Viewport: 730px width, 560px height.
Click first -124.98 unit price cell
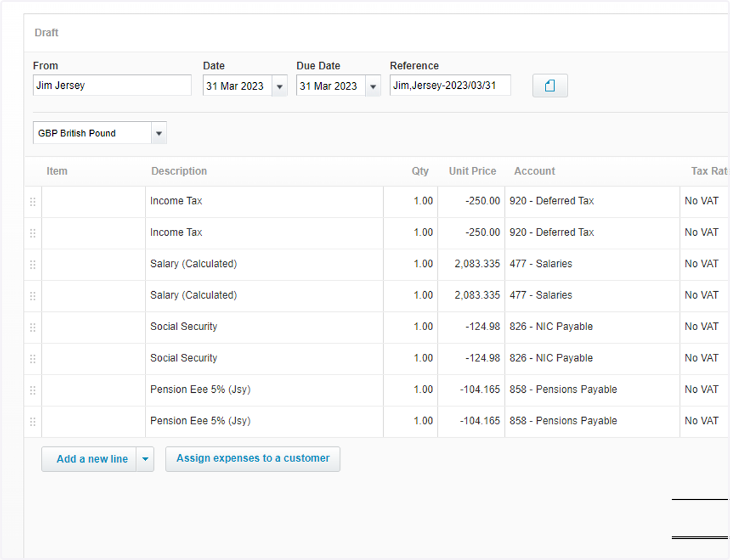coord(471,327)
